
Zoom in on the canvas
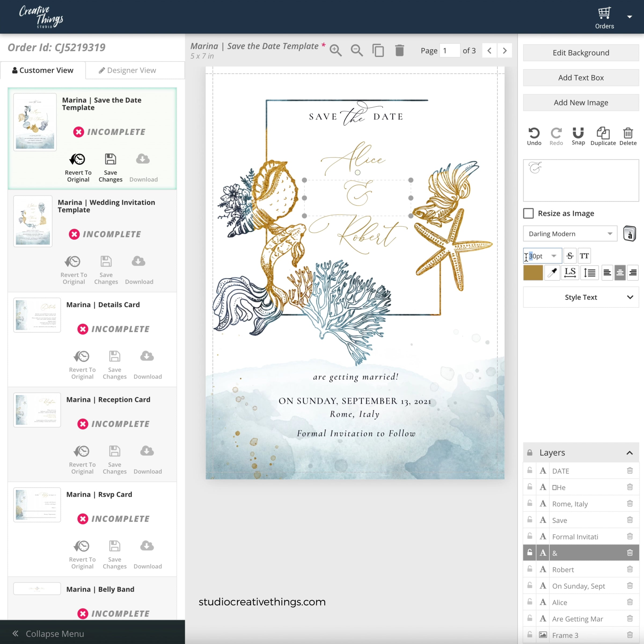[x=336, y=50]
